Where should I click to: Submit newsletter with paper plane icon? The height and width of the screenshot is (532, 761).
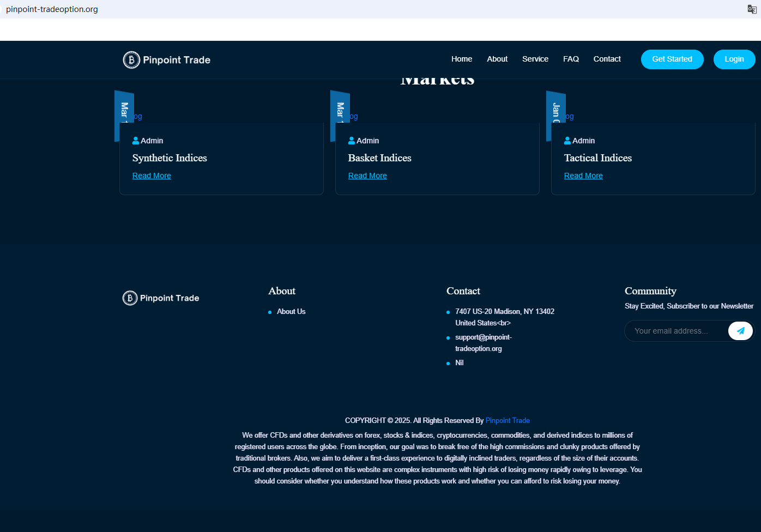coord(740,331)
